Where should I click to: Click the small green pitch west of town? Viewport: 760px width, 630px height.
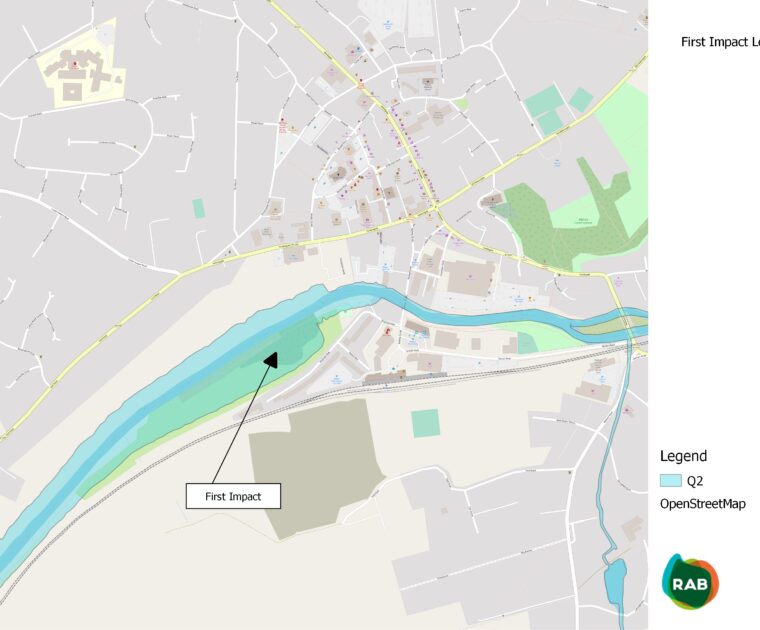[x=199, y=208]
